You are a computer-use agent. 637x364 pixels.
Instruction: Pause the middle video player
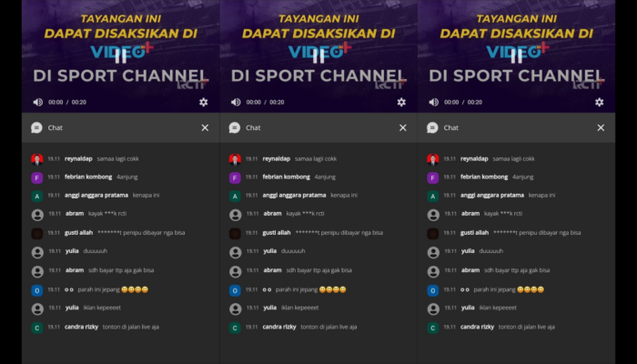pyautogui.click(x=318, y=56)
